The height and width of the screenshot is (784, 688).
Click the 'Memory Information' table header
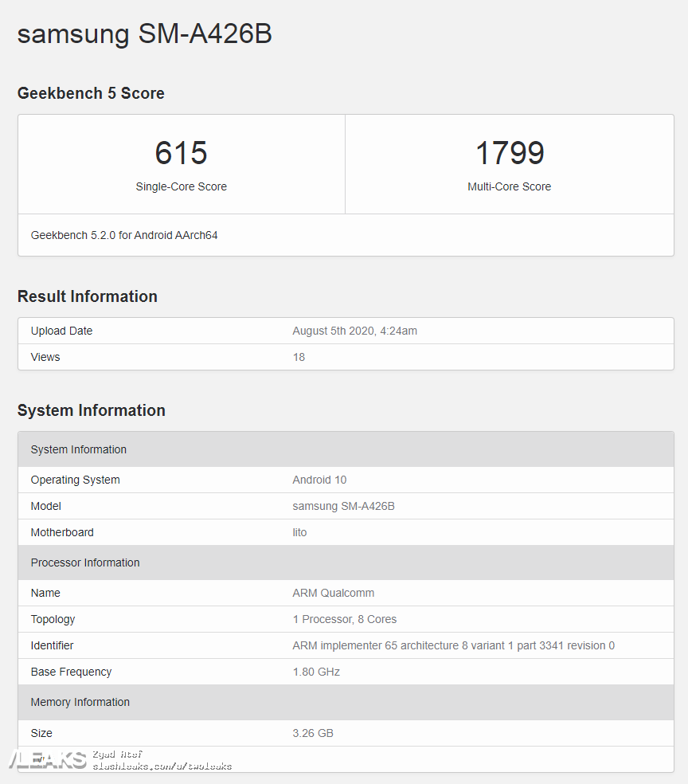pos(346,702)
